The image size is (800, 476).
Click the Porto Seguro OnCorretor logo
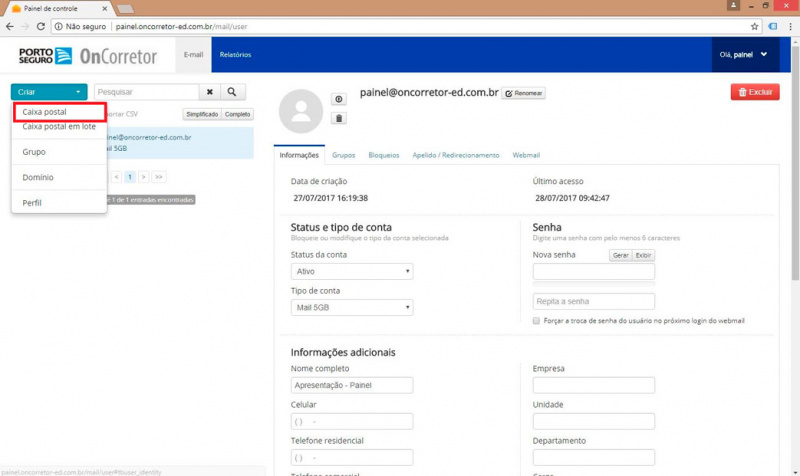tap(88, 56)
